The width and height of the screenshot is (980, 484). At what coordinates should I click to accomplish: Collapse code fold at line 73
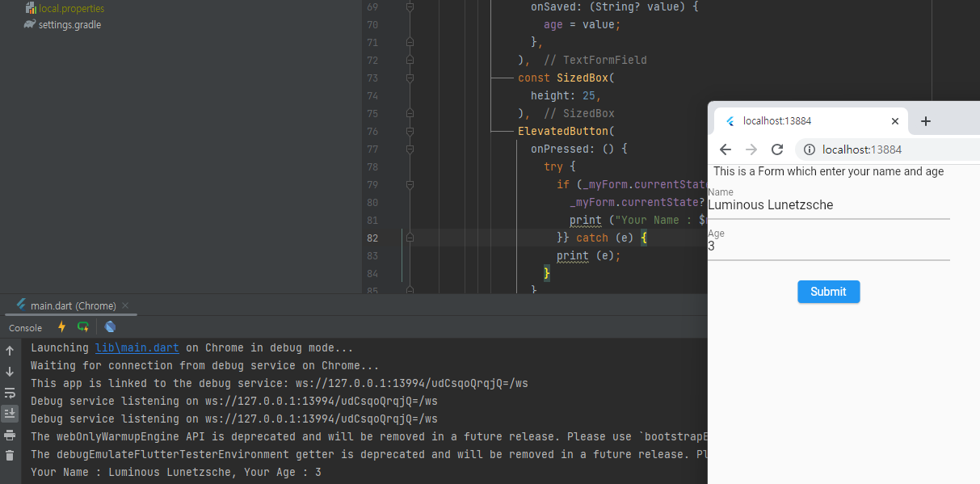(410, 78)
